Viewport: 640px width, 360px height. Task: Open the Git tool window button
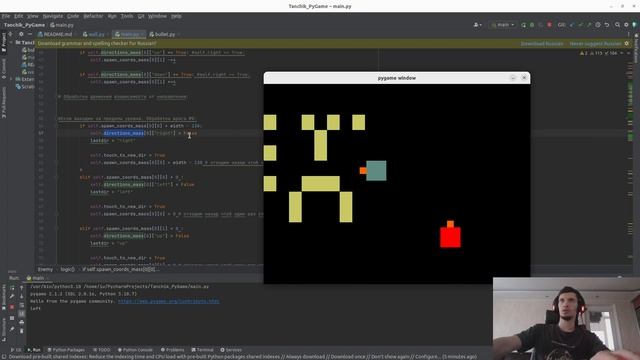16,350
